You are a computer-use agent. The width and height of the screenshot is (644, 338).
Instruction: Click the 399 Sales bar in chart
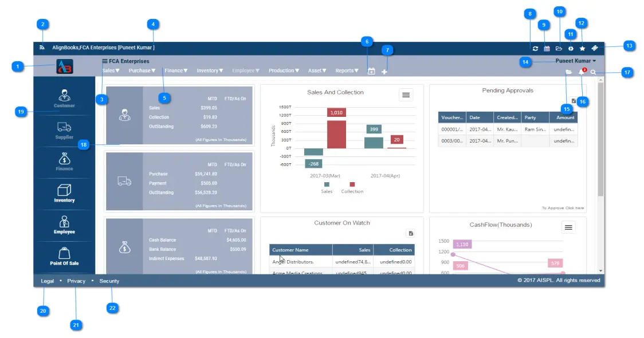coord(374,143)
